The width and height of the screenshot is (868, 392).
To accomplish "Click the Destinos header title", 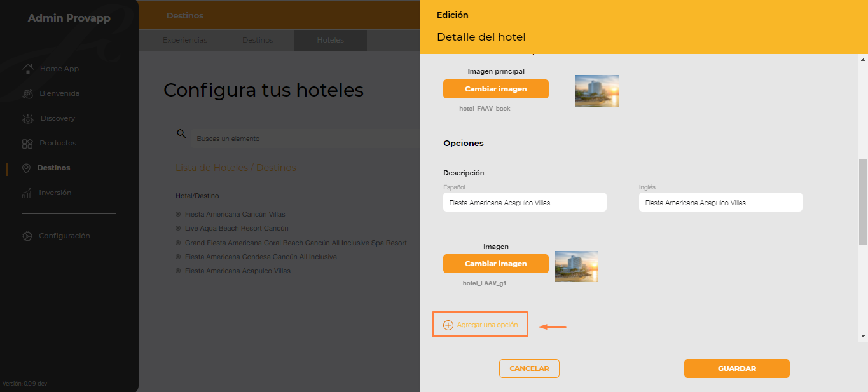I will click(x=185, y=15).
